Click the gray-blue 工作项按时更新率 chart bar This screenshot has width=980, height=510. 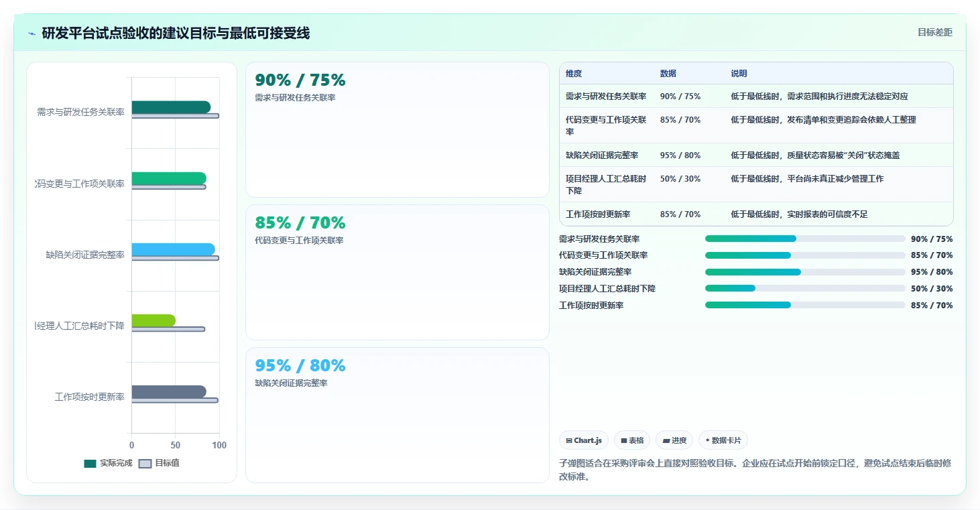pos(169,391)
